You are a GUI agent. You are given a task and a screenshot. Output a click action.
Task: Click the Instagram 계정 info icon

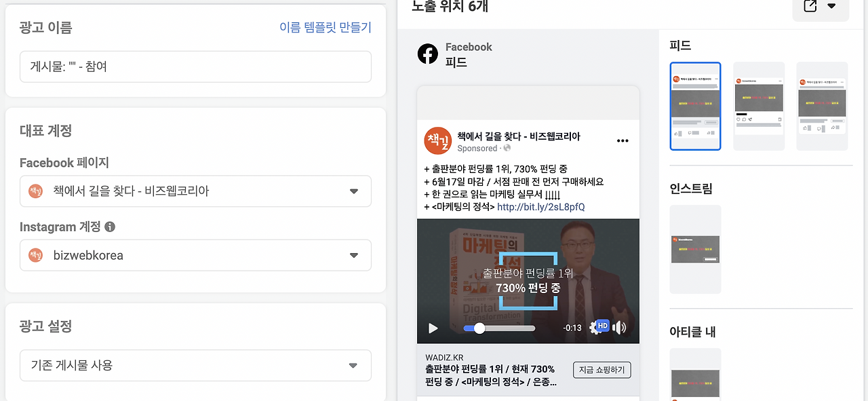point(110,227)
